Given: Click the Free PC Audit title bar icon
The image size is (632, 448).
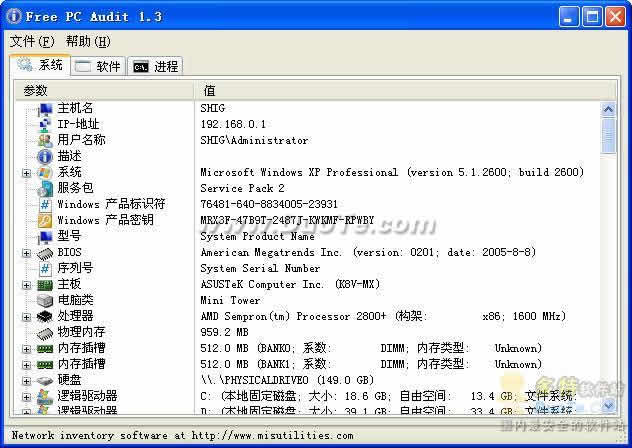Looking at the screenshot, I should 14,16.
